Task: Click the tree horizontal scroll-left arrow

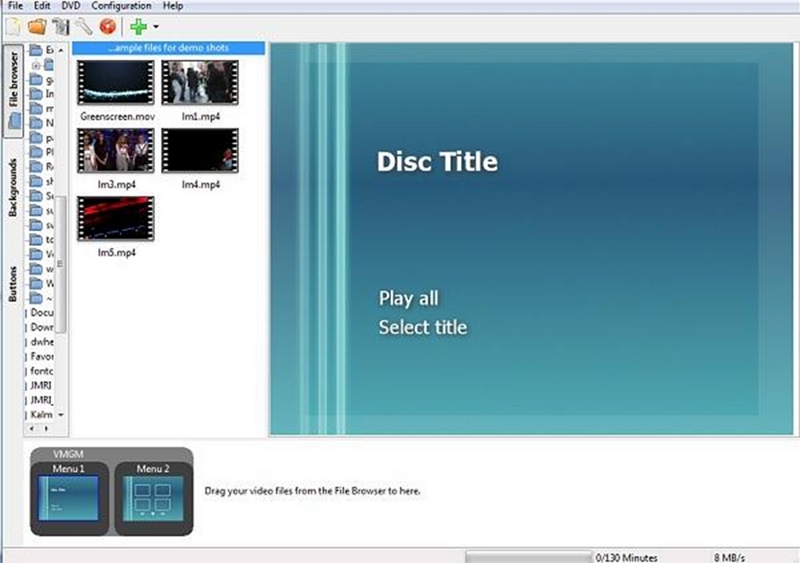Action: tap(32, 429)
